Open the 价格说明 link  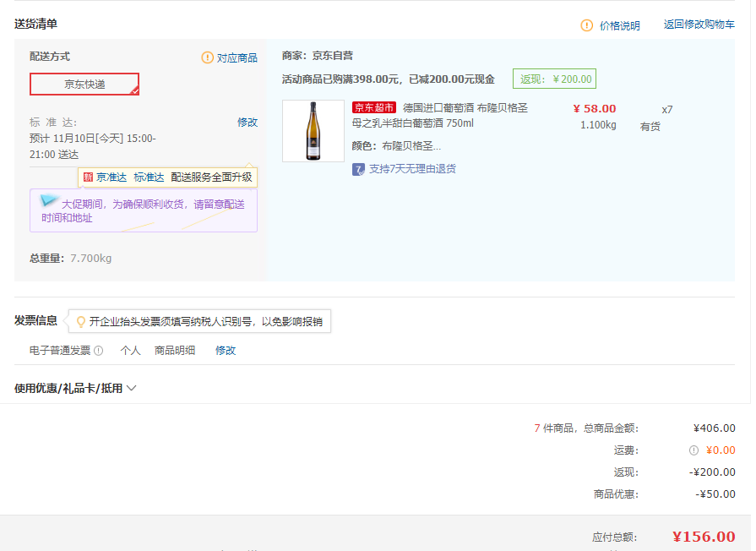(619, 25)
